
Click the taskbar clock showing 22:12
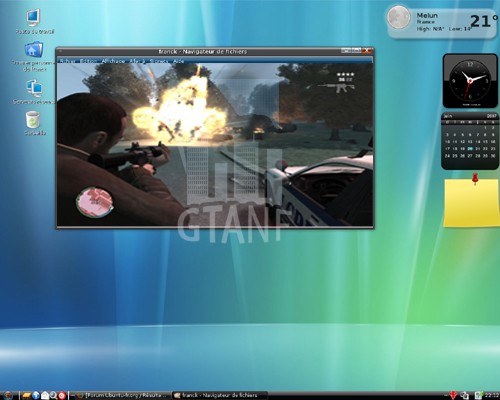[492, 395]
